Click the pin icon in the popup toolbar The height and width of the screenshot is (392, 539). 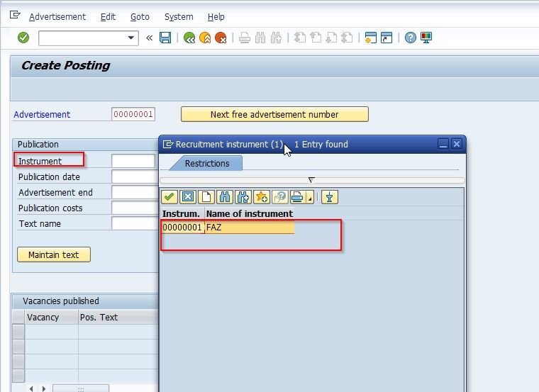point(330,197)
